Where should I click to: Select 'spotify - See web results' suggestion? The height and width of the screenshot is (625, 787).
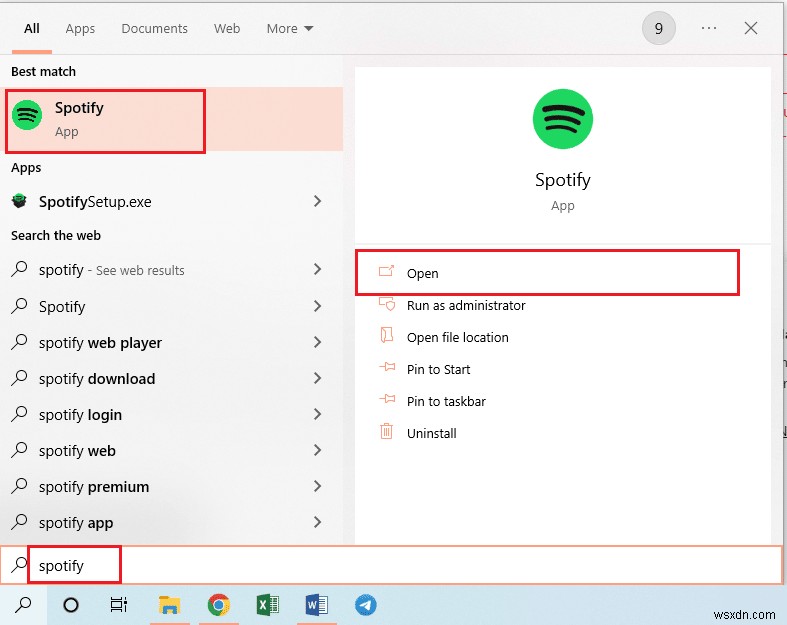click(111, 270)
